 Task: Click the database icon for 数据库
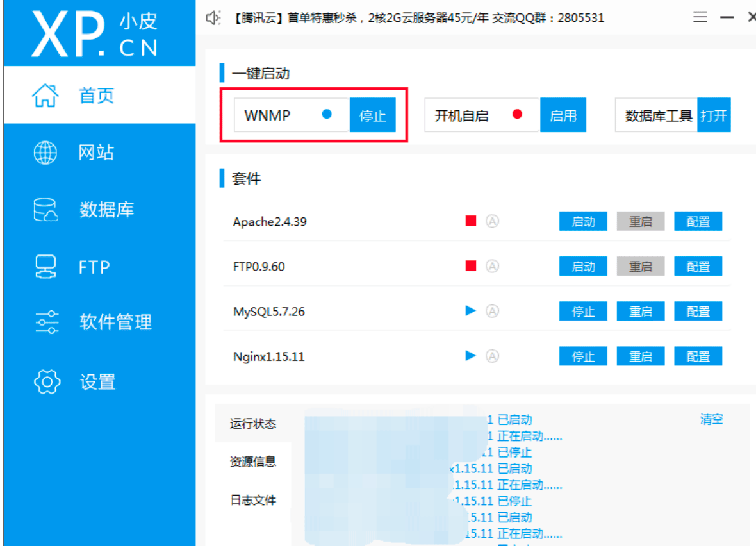(45, 210)
